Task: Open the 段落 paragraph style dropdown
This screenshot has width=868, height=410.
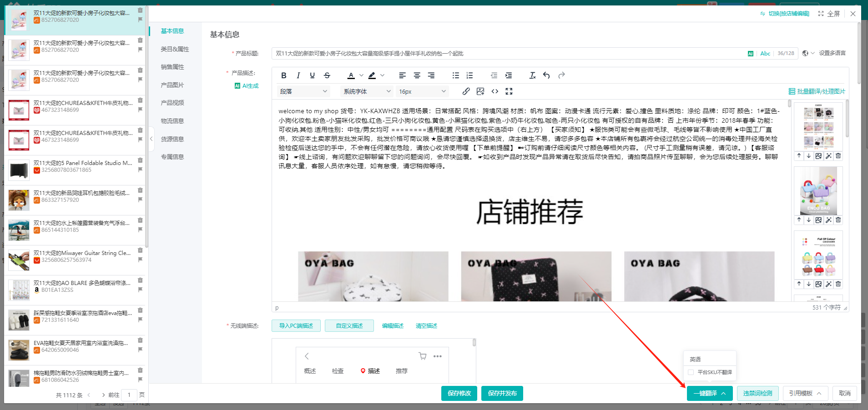Action: coord(303,91)
